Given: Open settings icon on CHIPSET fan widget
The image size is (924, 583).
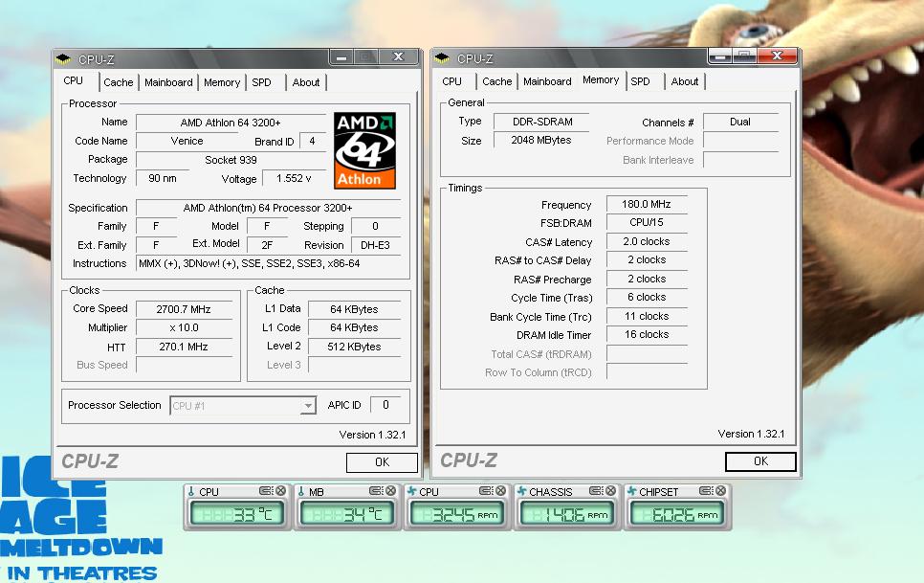Looking at the screenshot, I should pos(706,491).
